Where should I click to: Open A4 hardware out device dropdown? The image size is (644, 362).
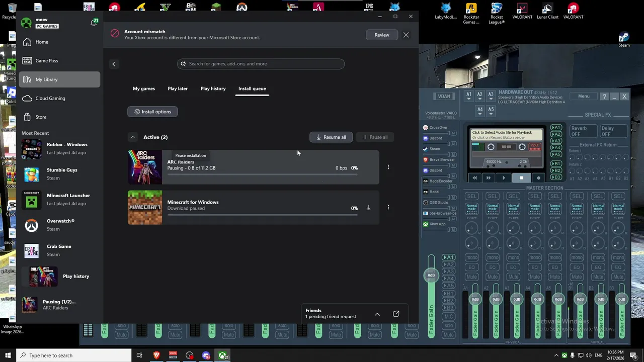click(480, 111)
